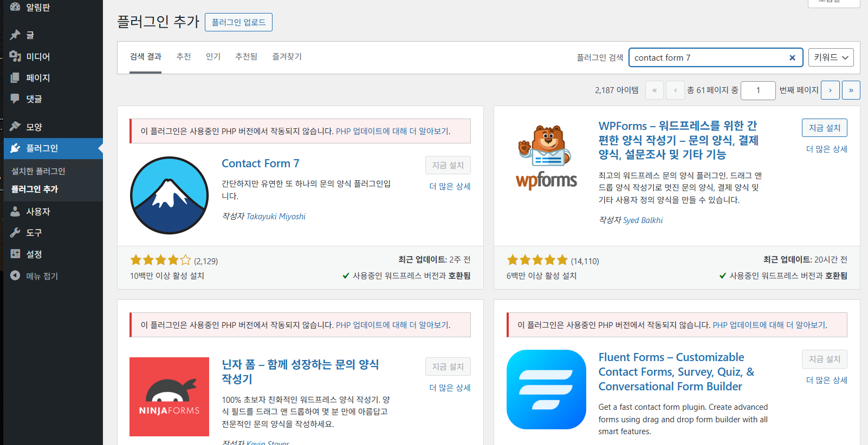Click the 페이지 pages icon
This screenshot has height=445, width=868.
[x=15, y=77]
